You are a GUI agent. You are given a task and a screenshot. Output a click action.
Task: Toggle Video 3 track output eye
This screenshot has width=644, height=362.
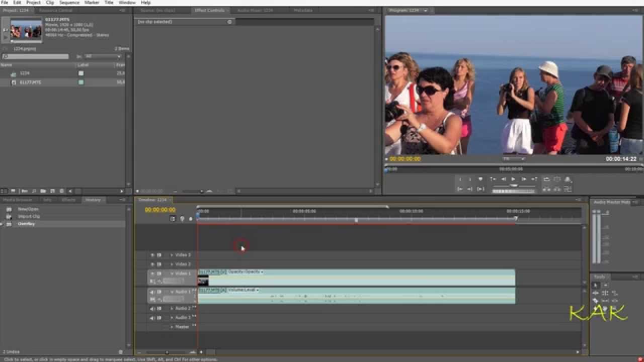tap(152, 255)
